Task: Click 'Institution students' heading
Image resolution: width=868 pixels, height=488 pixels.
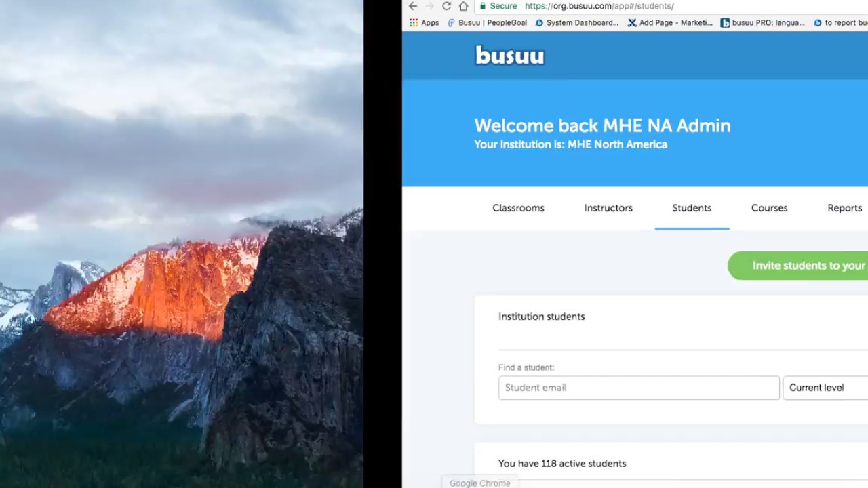Action: point(541,317)
